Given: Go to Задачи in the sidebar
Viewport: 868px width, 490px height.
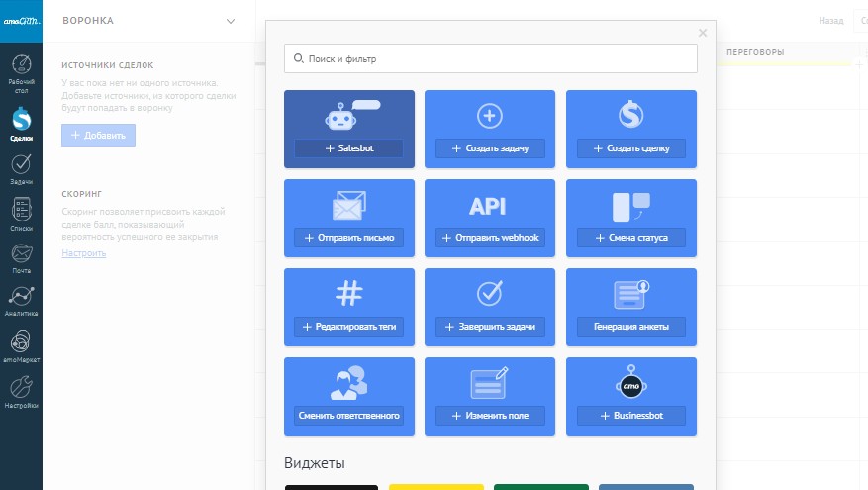Looking at the screenshot, I should click(x=21, y=168).
